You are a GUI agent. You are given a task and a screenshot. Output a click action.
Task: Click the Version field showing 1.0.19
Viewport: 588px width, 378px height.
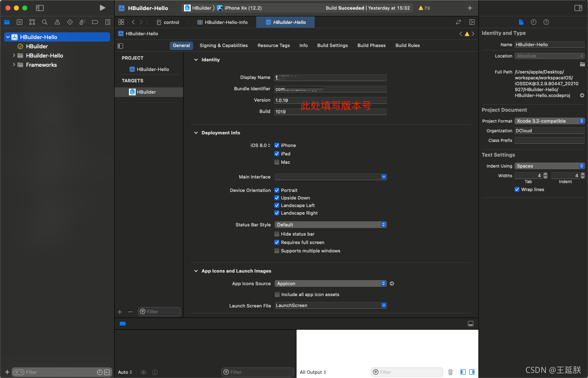[x=331, y=100]
